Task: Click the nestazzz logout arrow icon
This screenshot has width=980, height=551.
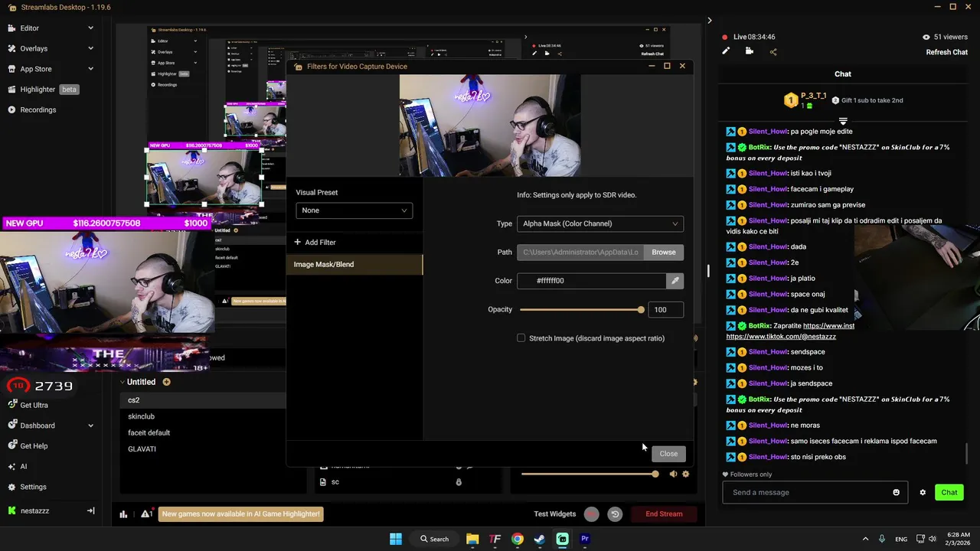Action: [90, 510]
